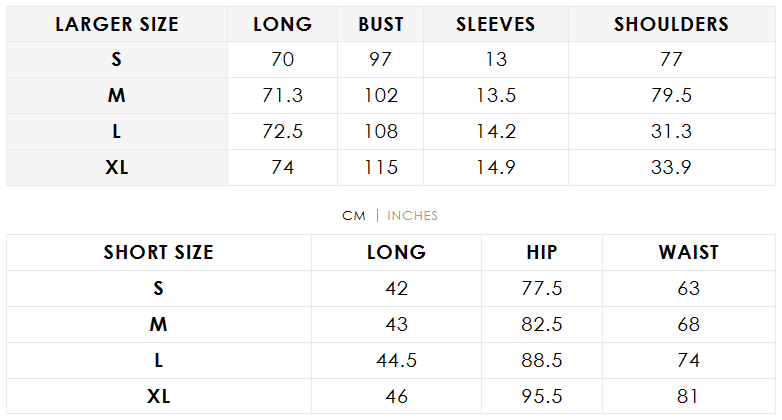Screen dimensions: 782x420
Task: Select the XL row in the larger size table
Action: click(117, 167)
